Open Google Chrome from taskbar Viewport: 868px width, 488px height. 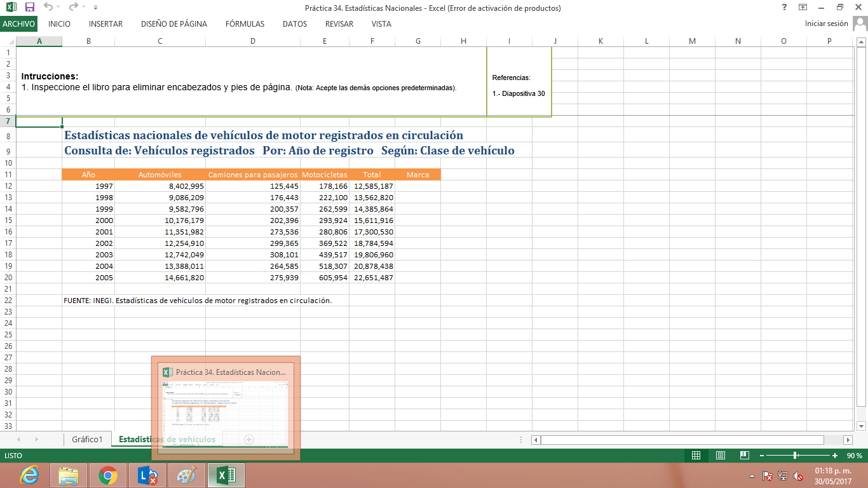tap(107, 475)
